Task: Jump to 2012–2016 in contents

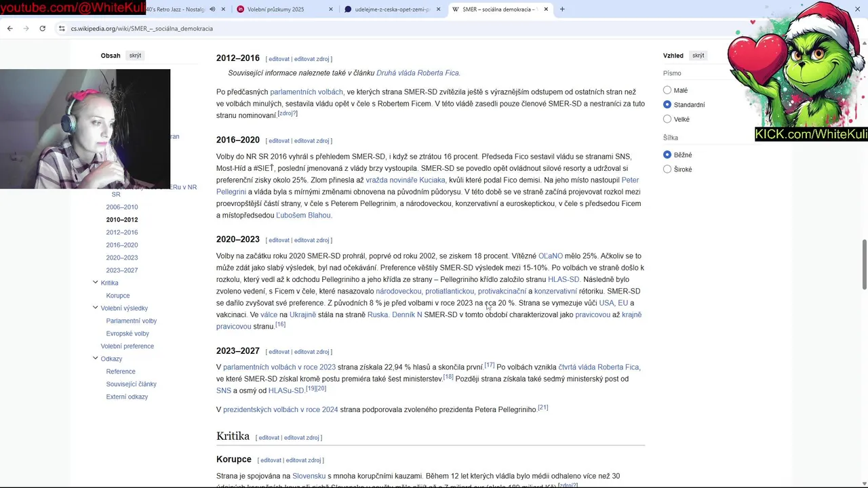Action: pyautogui.click(x=122, y=232)
